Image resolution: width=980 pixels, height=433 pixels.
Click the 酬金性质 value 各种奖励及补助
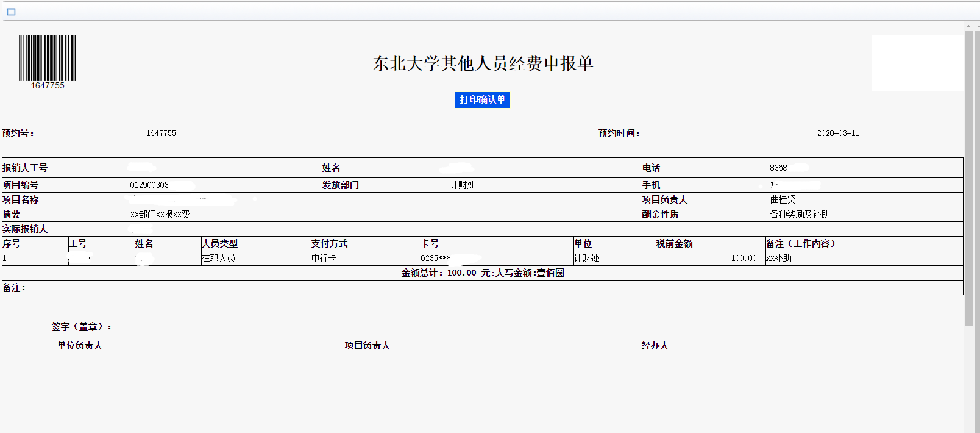tap(800, 214)
